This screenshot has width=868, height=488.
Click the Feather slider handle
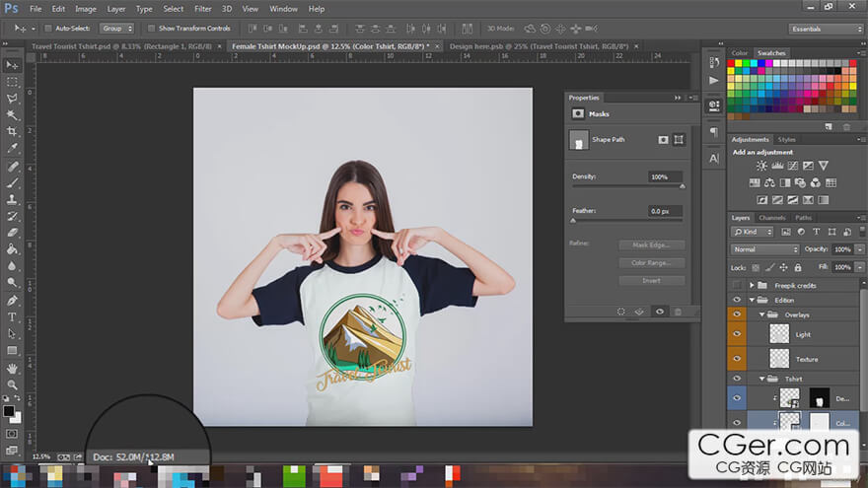click(x=573, y=220)
